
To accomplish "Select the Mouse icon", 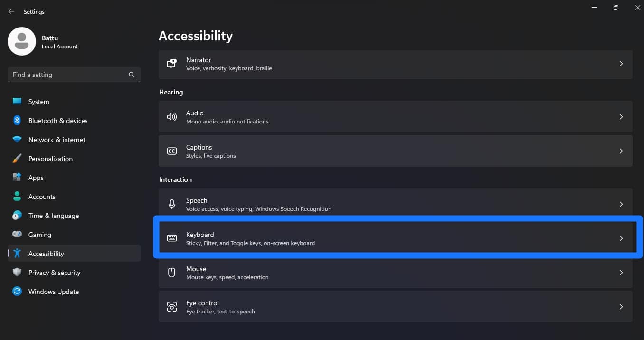I will pos(171,272).
